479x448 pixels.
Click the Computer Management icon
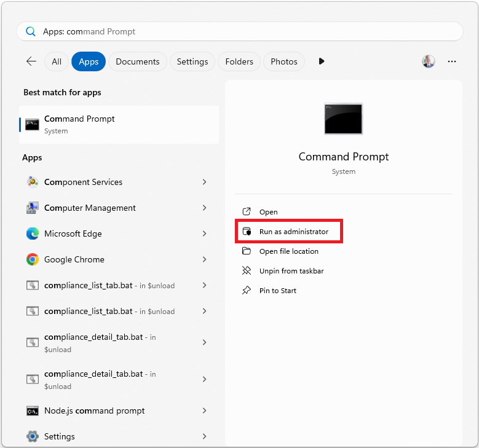(33, 208)
